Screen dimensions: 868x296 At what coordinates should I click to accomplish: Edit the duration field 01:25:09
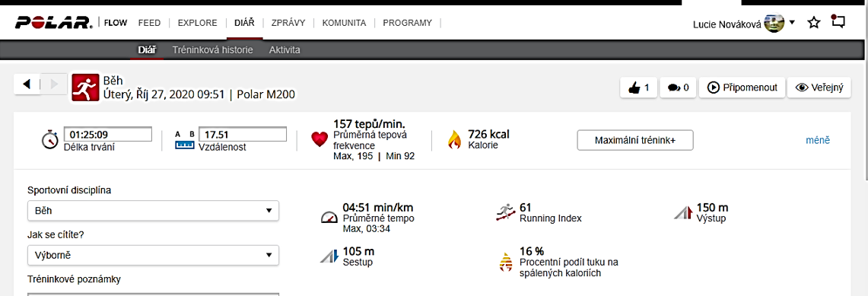108,134
